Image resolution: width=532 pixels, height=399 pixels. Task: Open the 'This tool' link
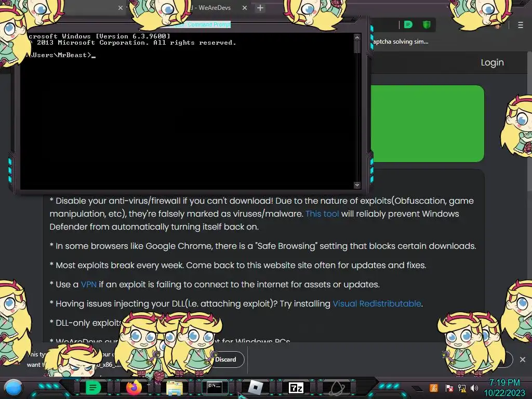coord(322,214)
